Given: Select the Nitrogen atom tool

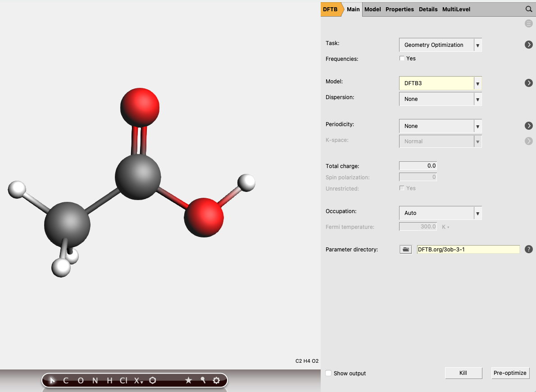Looking at the screenshot, I should 94,381.
